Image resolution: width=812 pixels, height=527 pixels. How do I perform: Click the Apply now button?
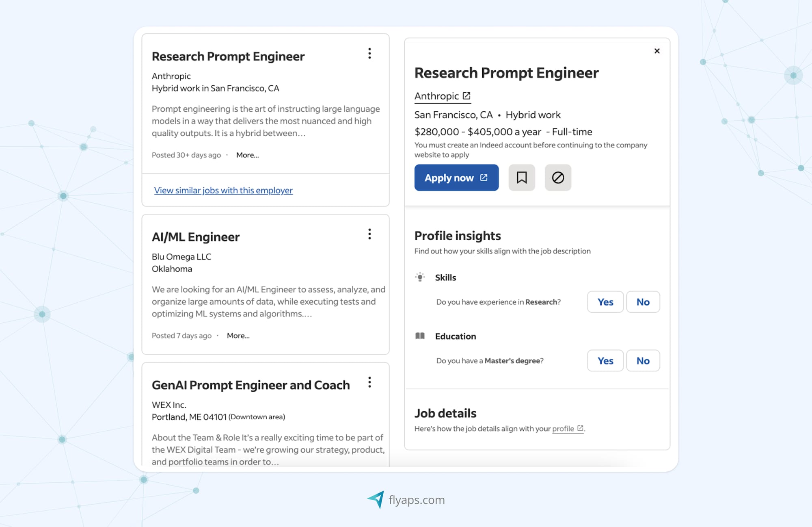coord(456,178)
